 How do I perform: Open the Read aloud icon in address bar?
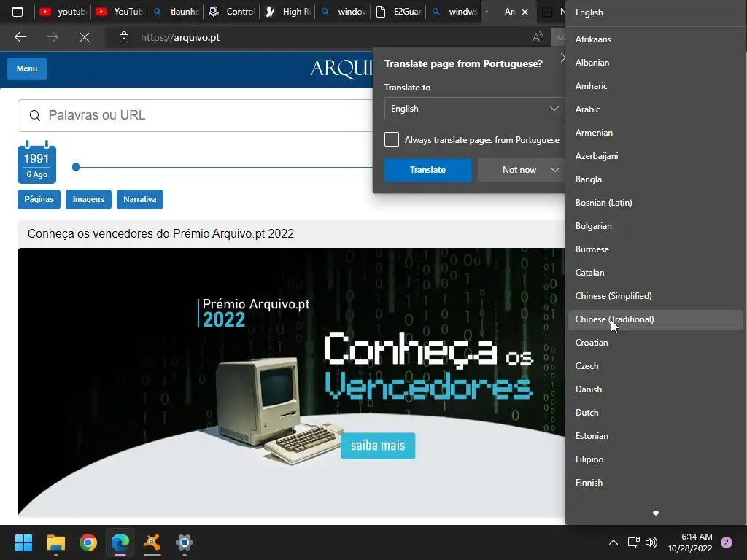538,37
